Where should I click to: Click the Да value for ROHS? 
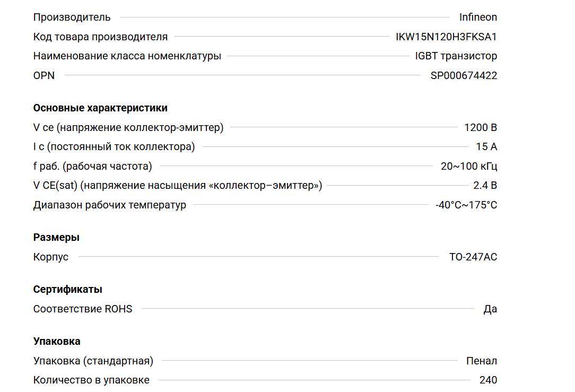click(490, 309)
